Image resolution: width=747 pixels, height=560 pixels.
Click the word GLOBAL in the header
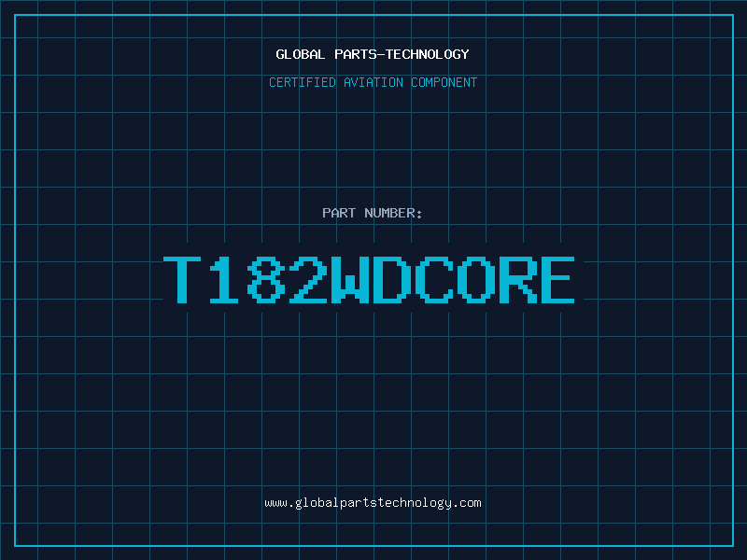click(301, 54)
